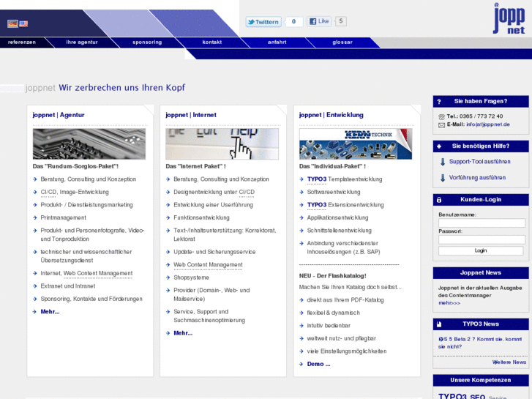Run Vorführung ausführen link

point(477,178)
